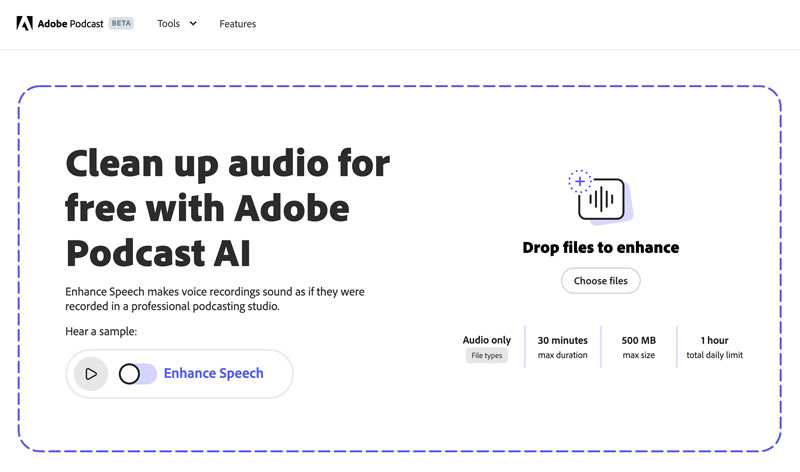Click the BETA badge
This screenshot has width=800, height=472.
pyautogui.click(x=121, y=23)
